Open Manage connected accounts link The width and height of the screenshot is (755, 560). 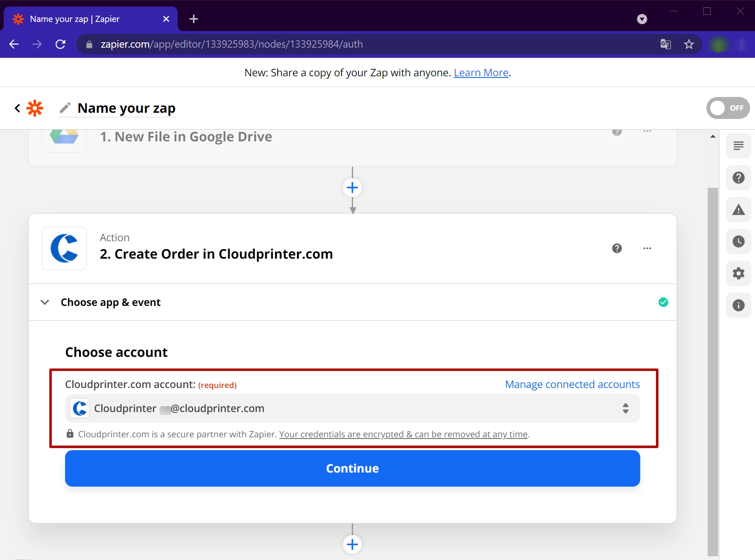[573, 384]
